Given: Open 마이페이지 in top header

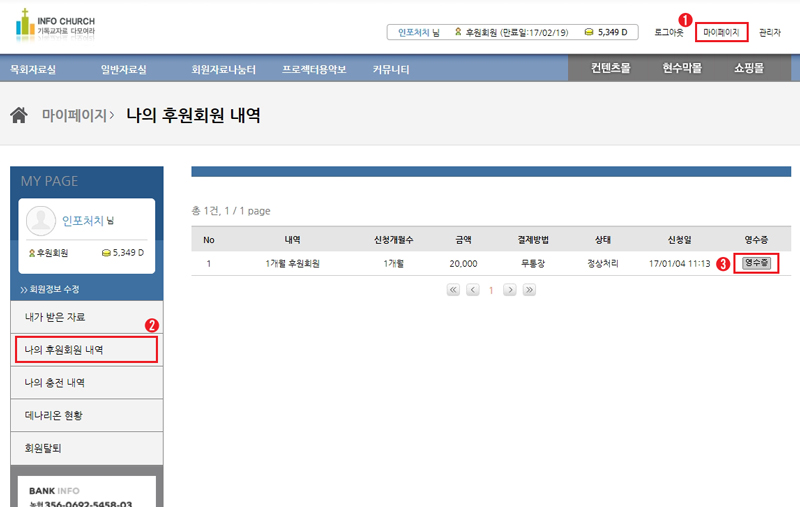Looking at the screenshot, I should [x=721, y=33].
